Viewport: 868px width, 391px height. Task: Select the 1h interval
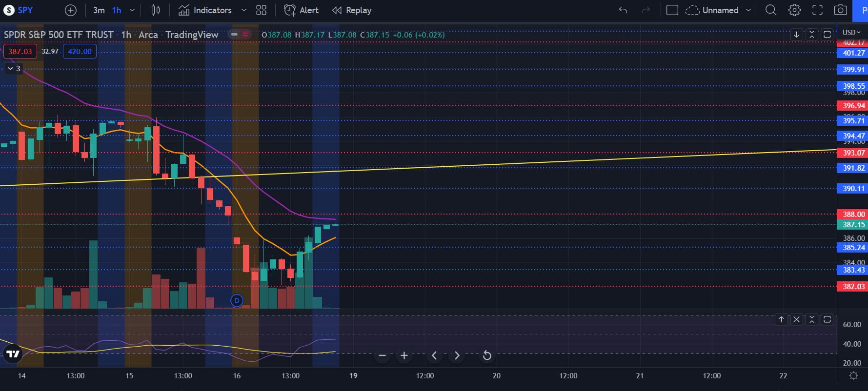tap(117, 10)
